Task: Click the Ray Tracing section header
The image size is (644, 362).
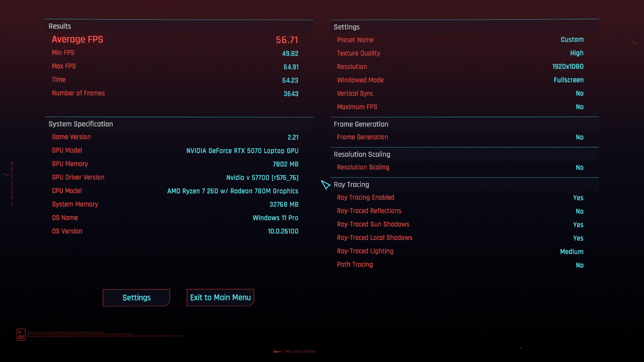Action: (351, 184)
